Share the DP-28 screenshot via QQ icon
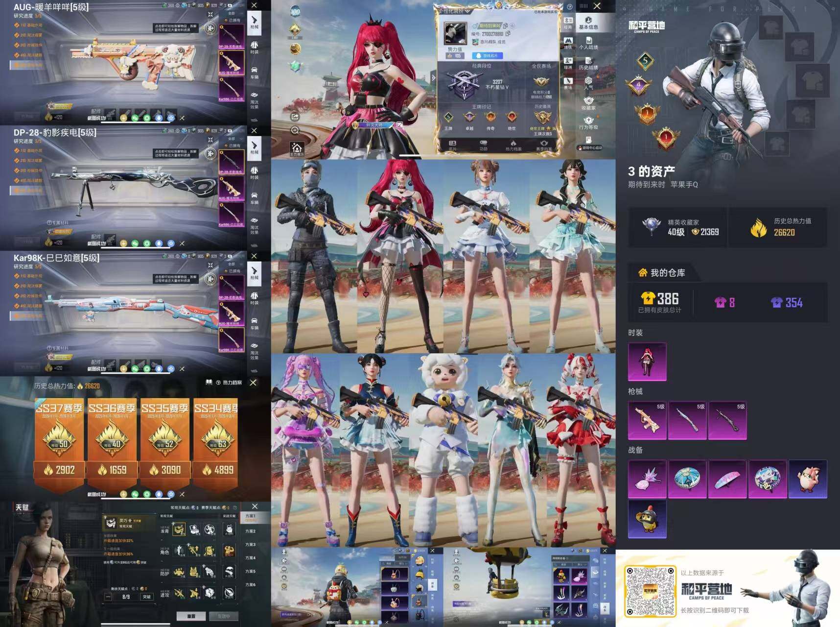The height and width of the screenshot is (627, 840). click(x=159, y=243)
